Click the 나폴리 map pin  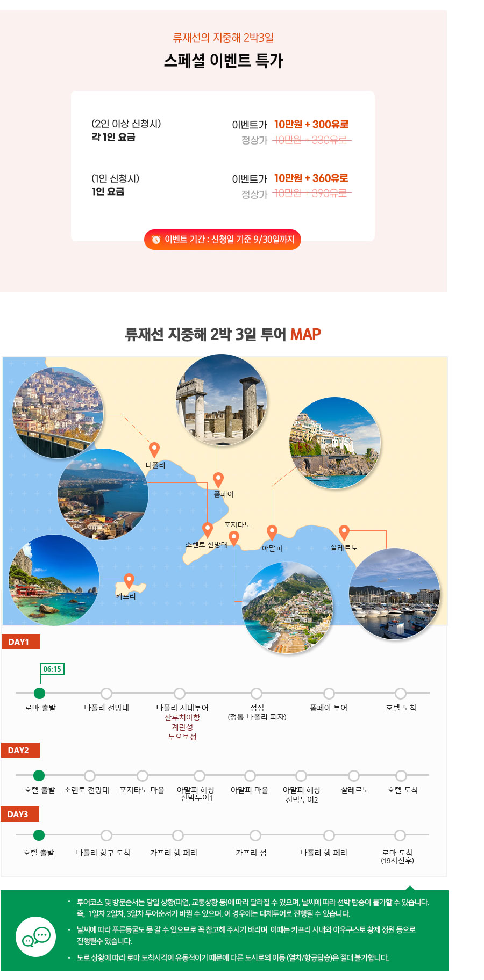click(154, 450)
